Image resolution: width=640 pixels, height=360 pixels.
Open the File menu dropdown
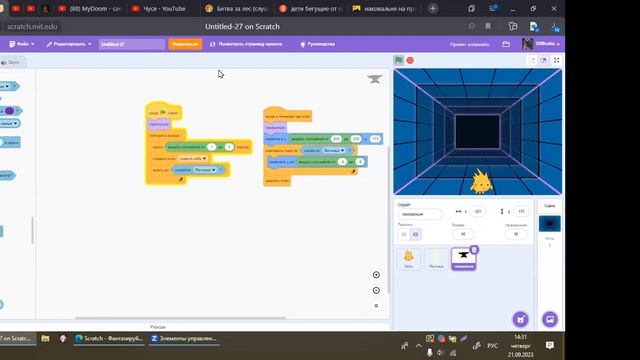22,44
